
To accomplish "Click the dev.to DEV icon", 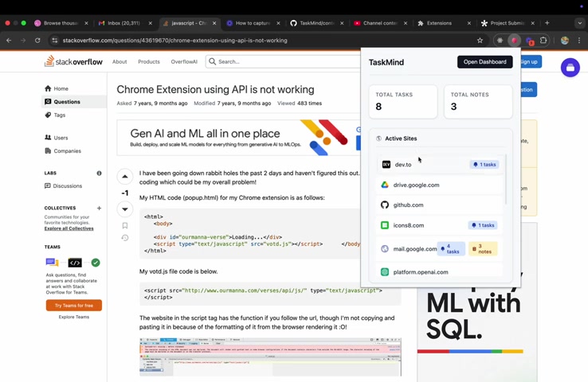I will (x=386, y=165).
